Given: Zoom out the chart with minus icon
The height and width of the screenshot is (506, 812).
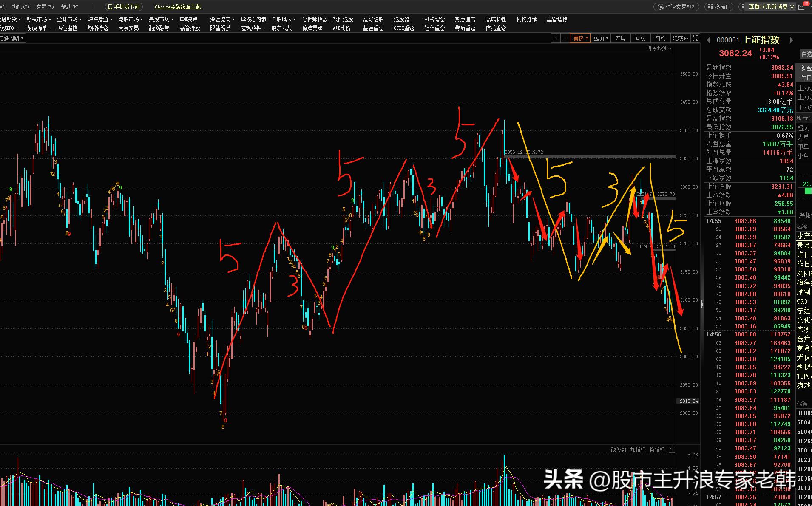Looking at the screenshot, I should (565, 38).
